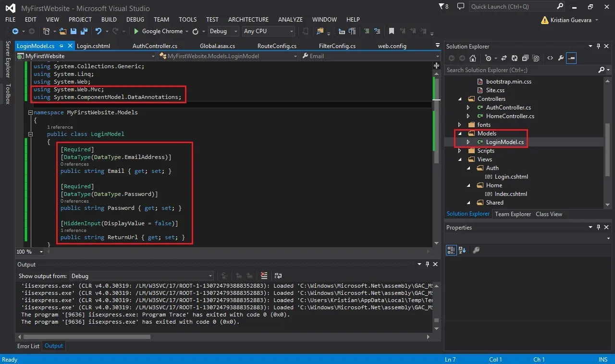This screenshot has height=364, width=615.
Task: Click the Refresh browser icon in toolbar
Action: coord(196,31)
